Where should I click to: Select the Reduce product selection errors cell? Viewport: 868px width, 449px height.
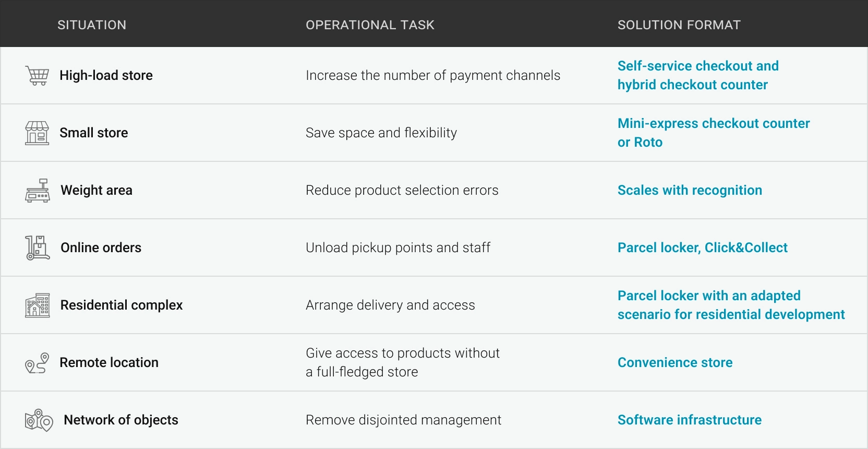402,190
